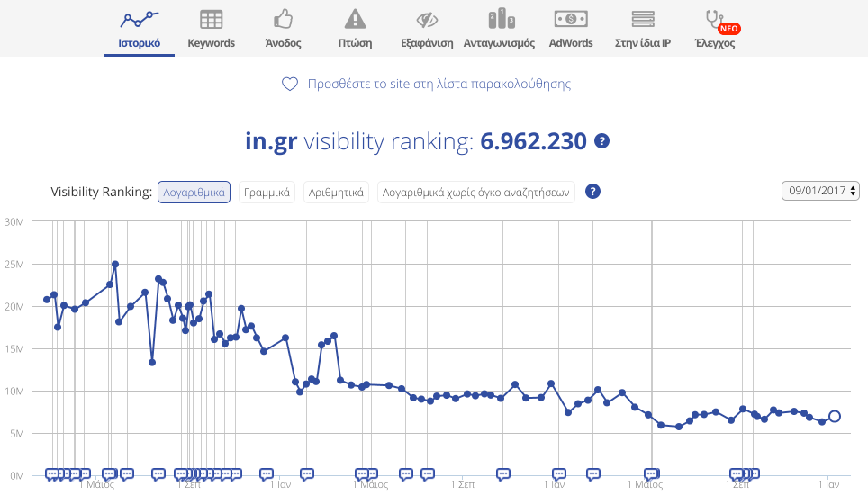
Task: Select Λογαριθμικά χωρίς όγκο αναζητήσεων mode
Action: click(x=476, y=192)
